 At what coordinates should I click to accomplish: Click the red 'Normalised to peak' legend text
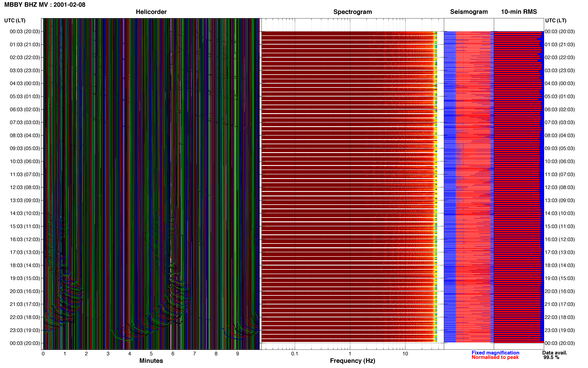coord(495,357)
